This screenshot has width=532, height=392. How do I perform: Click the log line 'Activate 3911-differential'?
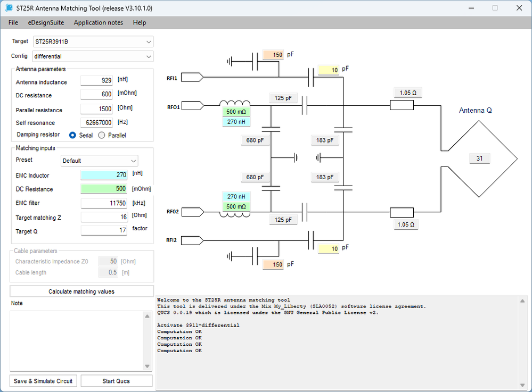click(x=198, y=326)
